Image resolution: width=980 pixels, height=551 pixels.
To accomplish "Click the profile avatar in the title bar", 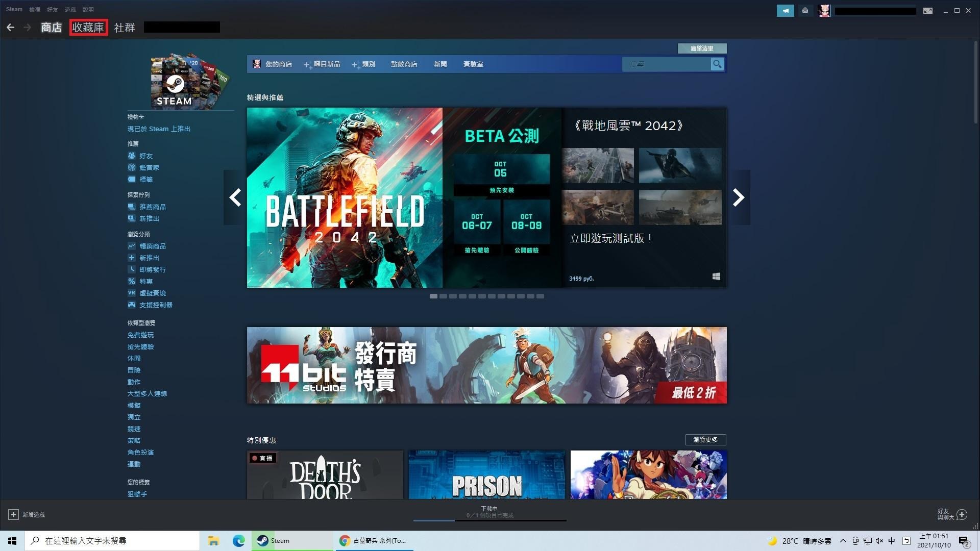I will tap(824, 11).
